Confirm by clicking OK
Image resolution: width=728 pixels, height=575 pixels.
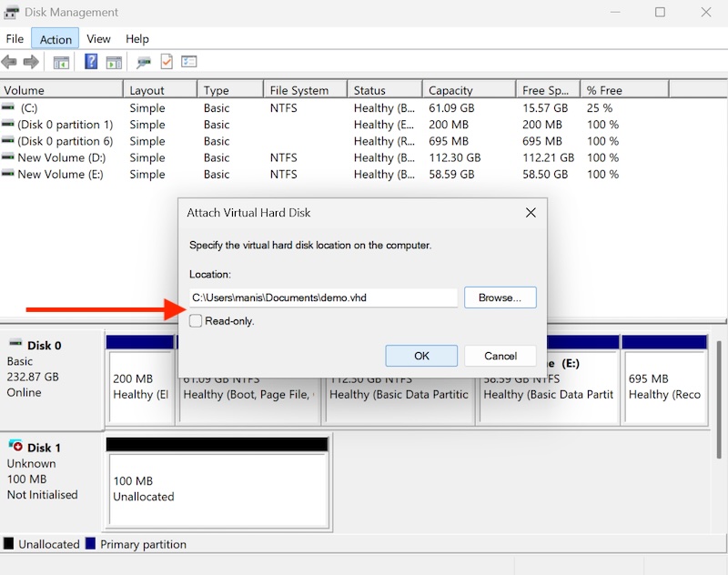pyautogui.click(x=420, y=356)
